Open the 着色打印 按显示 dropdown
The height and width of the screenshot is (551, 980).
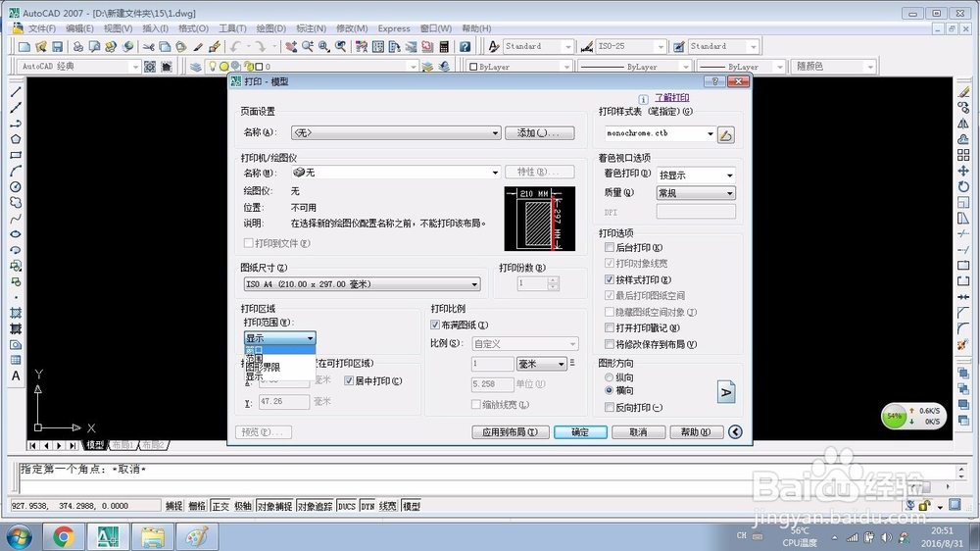(x=696, y=175)
